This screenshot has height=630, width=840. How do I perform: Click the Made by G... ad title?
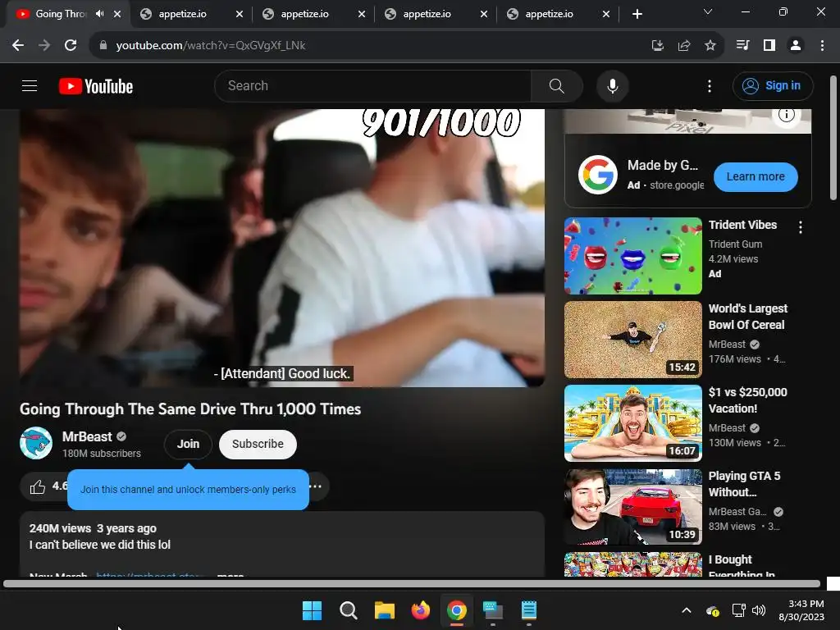point(663,166)
